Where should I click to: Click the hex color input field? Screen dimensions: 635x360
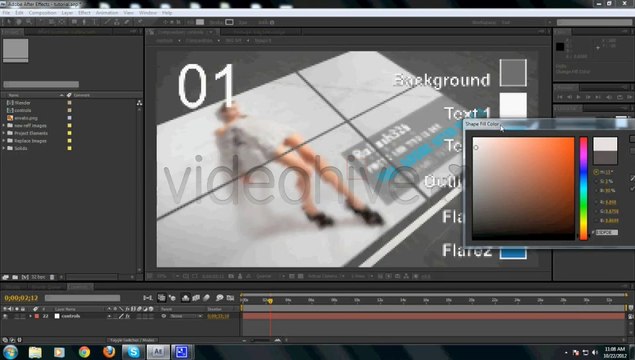tap(607, 232)
